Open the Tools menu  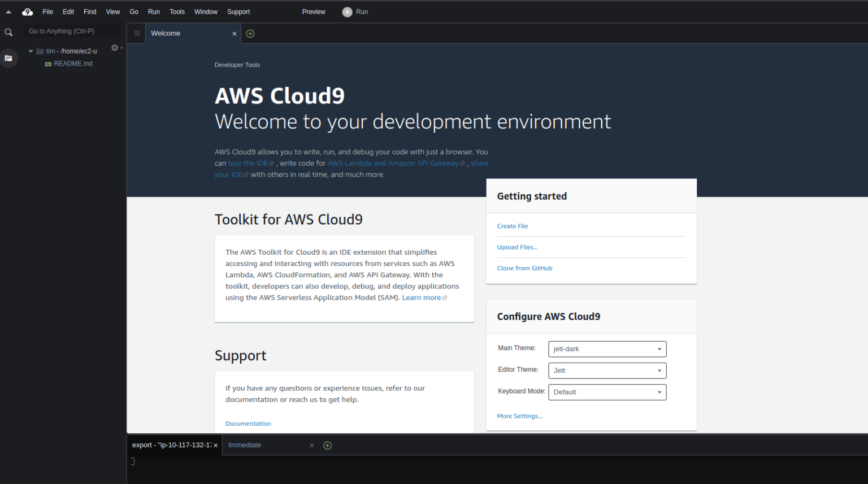(177, 12)
